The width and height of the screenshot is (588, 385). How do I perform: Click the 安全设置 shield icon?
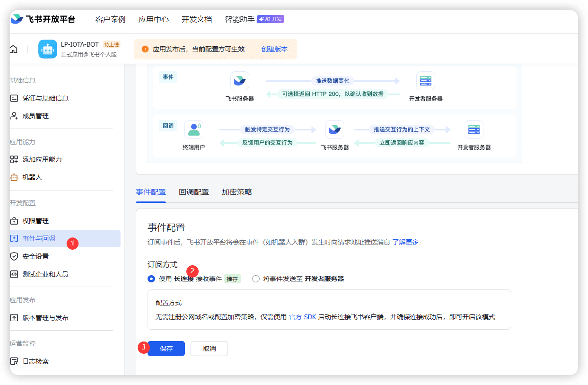(14, 256)
